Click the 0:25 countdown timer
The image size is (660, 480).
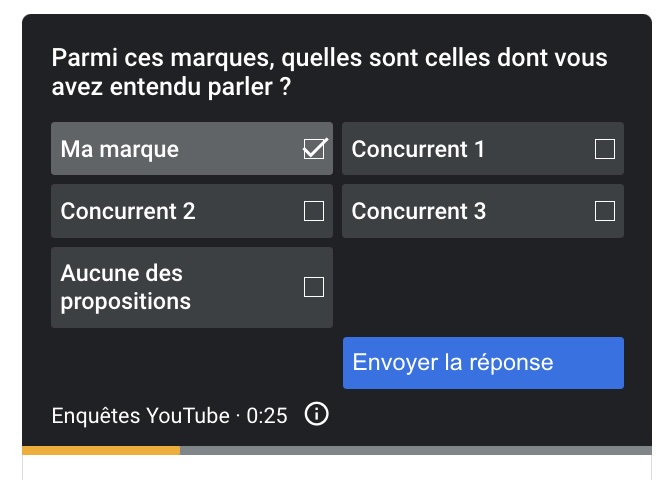pos(267,416)
